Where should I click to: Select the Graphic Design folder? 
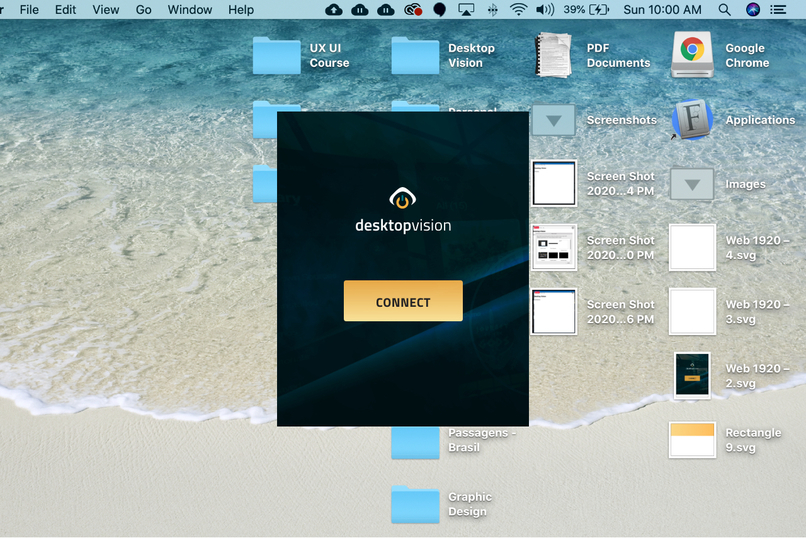tap(415, 505)
